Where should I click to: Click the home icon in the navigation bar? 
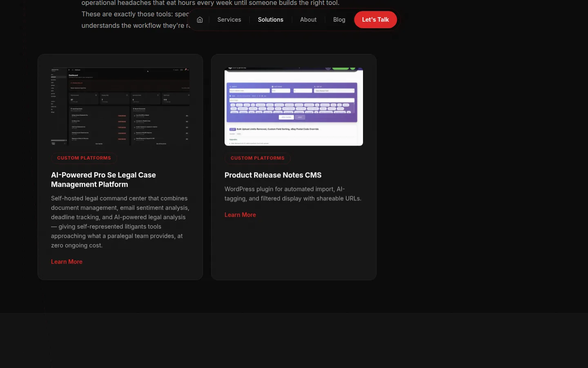point(200,19)
